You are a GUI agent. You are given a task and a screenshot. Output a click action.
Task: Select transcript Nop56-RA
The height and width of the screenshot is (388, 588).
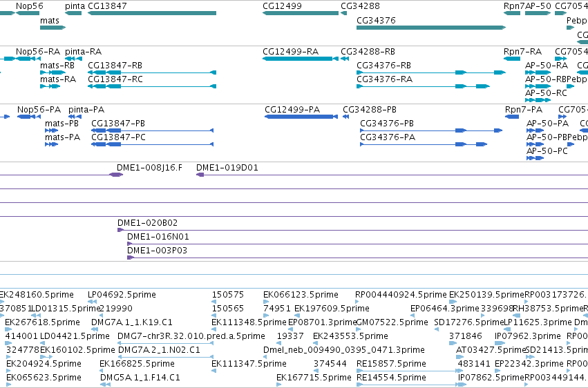(x=28, y=59)
